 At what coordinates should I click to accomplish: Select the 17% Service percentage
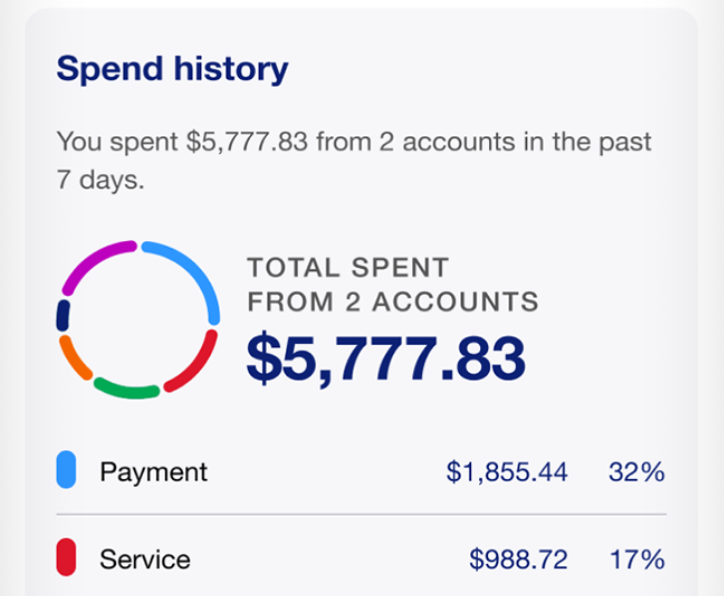tap(638, 560)
